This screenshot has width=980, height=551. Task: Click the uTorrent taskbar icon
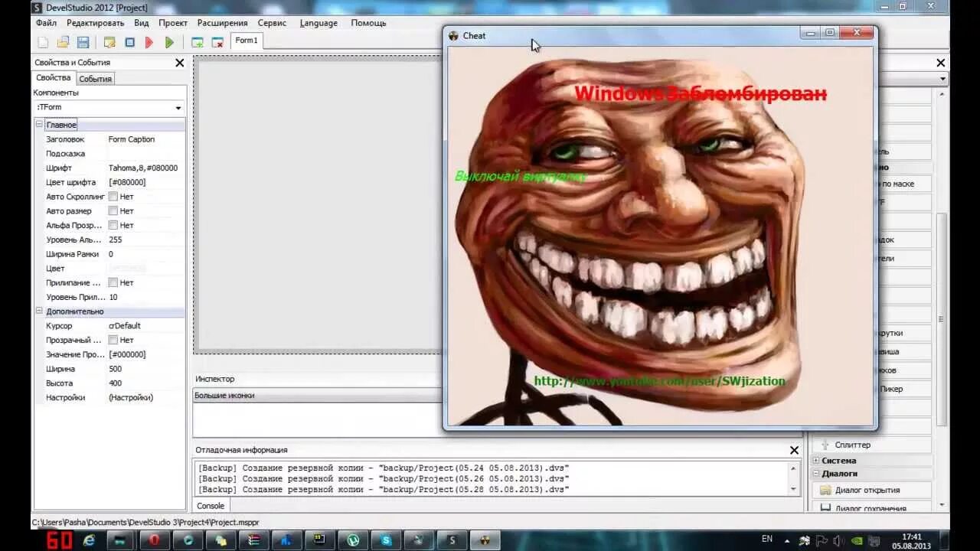(x=353, y=540)
